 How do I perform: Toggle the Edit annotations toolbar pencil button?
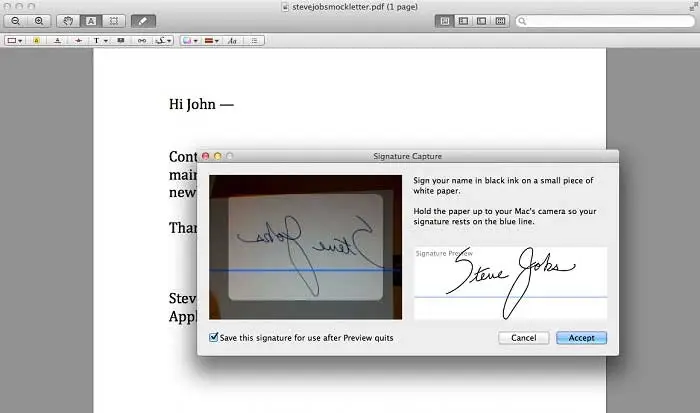tap(143, 21)
